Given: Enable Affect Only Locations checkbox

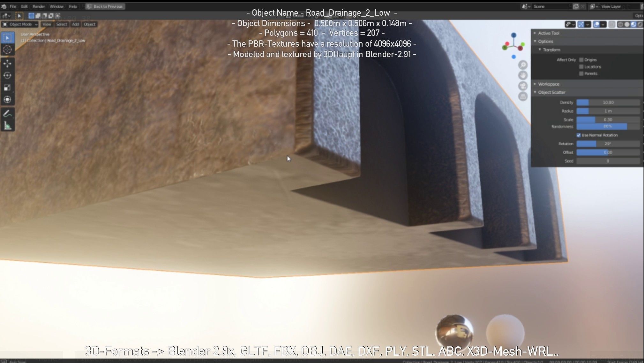Looking at the screenshot, I should pyautogui.click(x=581, y=67).
